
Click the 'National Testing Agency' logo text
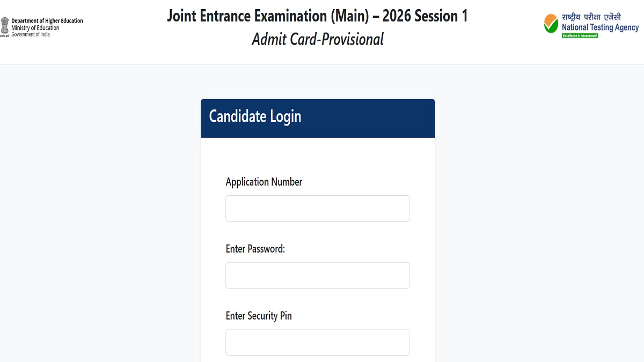pyautogui.click(x=600, y=27)
